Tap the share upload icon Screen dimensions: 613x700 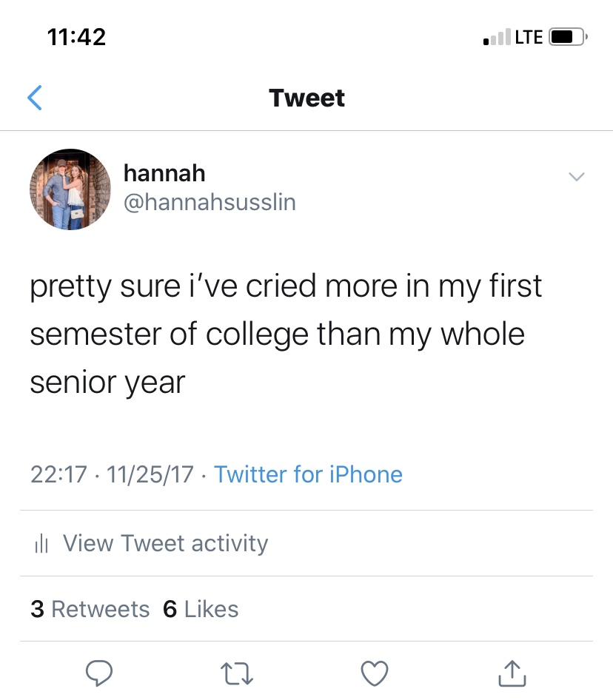512,673
